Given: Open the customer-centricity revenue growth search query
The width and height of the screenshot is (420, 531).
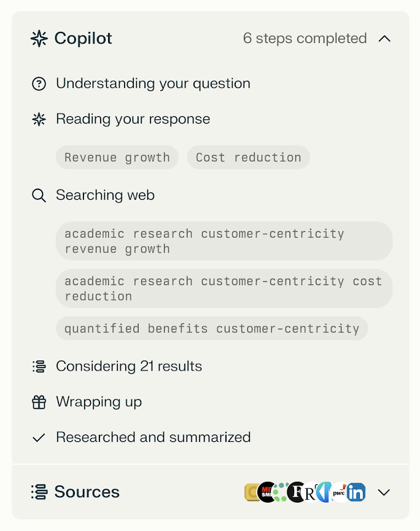Looking at the screenshot, I should [x=224, y=241].
